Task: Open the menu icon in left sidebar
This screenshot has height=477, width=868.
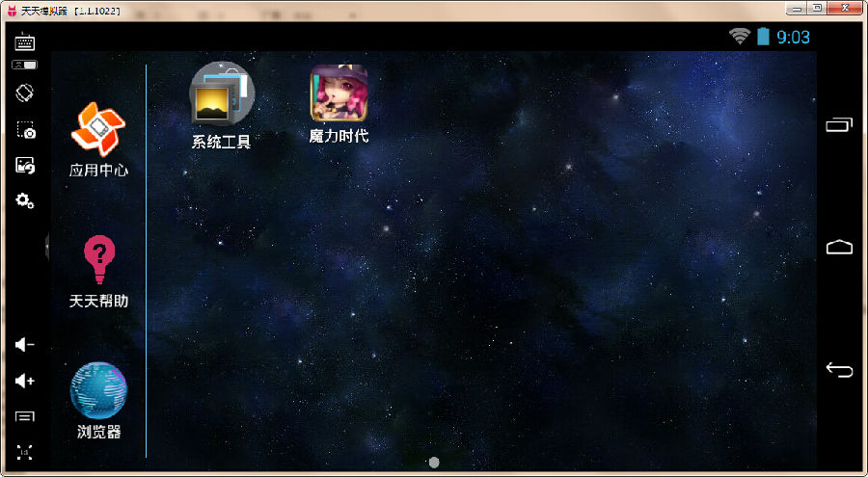Action: tap(25, 416)
